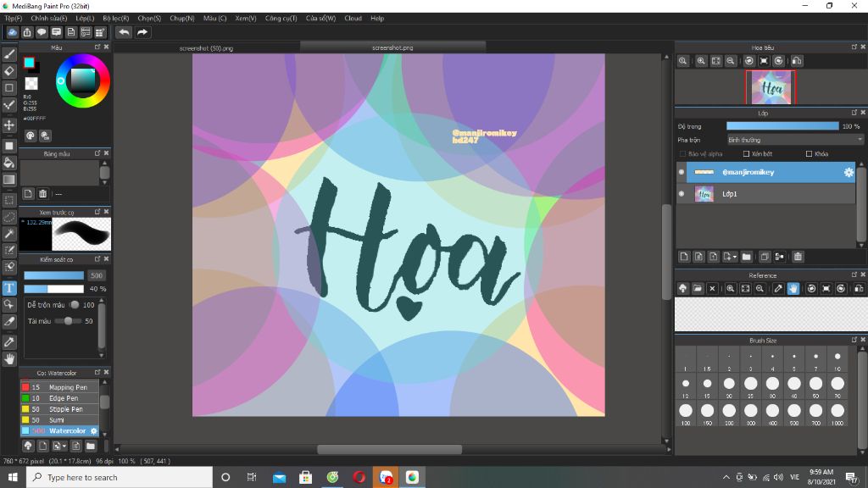This screenshot has width=868, height=488.
Task: Select the Sumi brush
Action: 59,420
